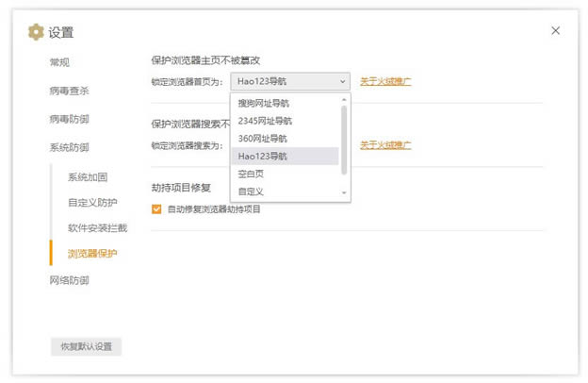This screenshot has height=383, width=588.
Task: Expand the 网络防御 sidebar category
Action: coord(69,280)
